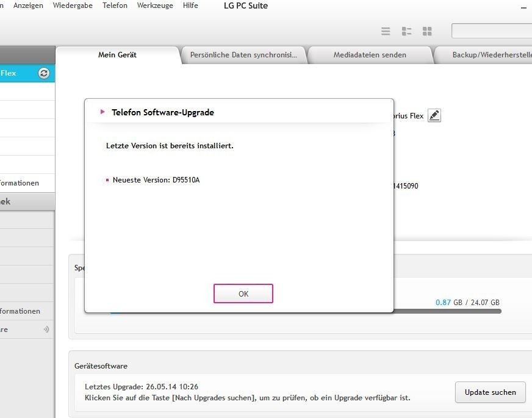532x418 pixels.
Task: Click the sound wave sidebar icon
Action: (46, 329)
